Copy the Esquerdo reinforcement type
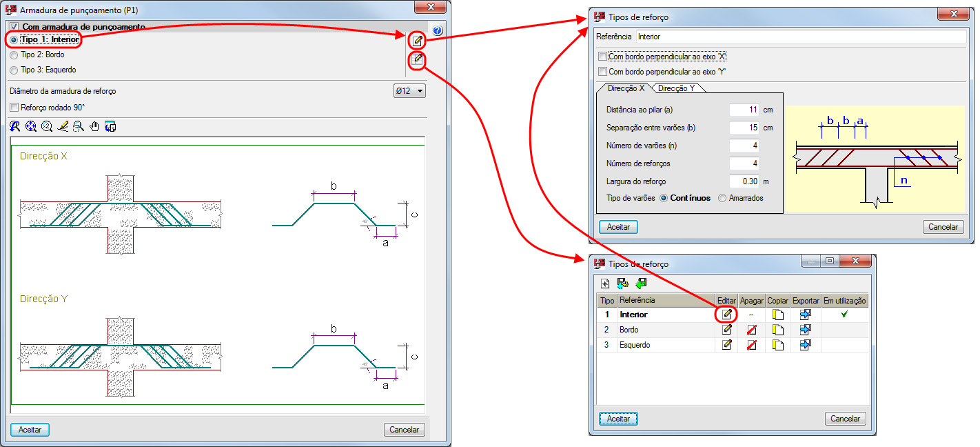The height and width of the screenshot is (447, 980). tap(778, 345)
